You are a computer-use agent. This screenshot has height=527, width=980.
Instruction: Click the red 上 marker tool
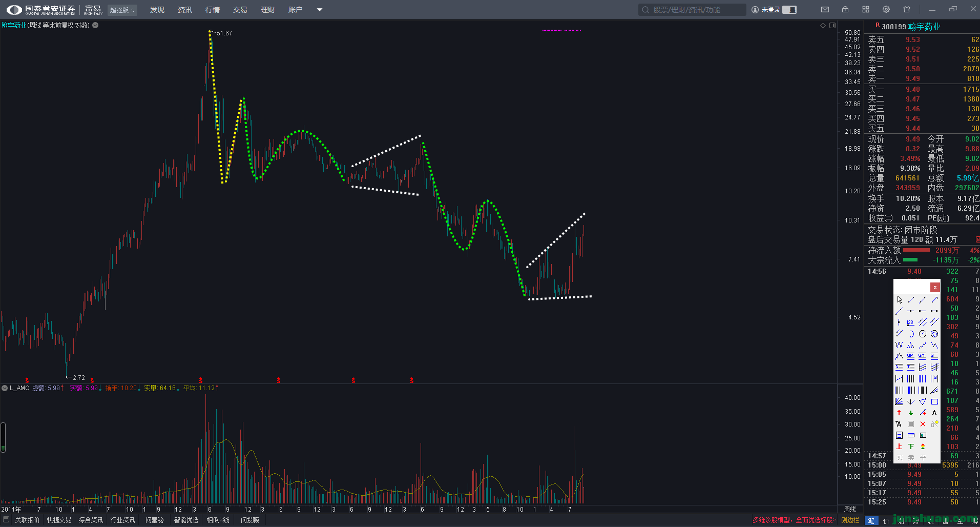coord(899,447)
